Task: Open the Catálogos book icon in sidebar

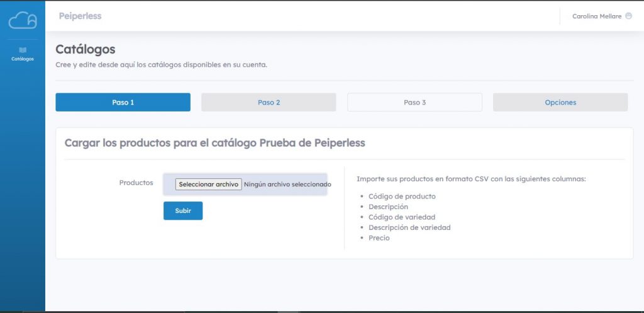Action: [x=23, y=50]
